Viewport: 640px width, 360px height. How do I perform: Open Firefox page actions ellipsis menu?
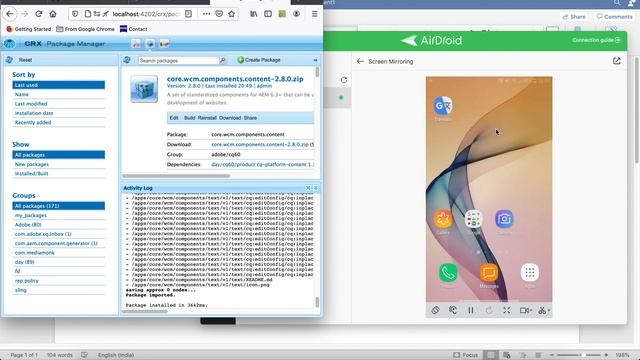[x=206, y=14]
